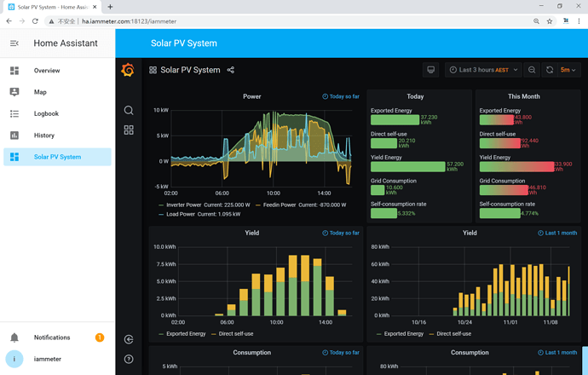The height and width of the screenshot is (375, 588).
Task: Share the Solar PV System dashboard
Action: click(x=231, y=70)
